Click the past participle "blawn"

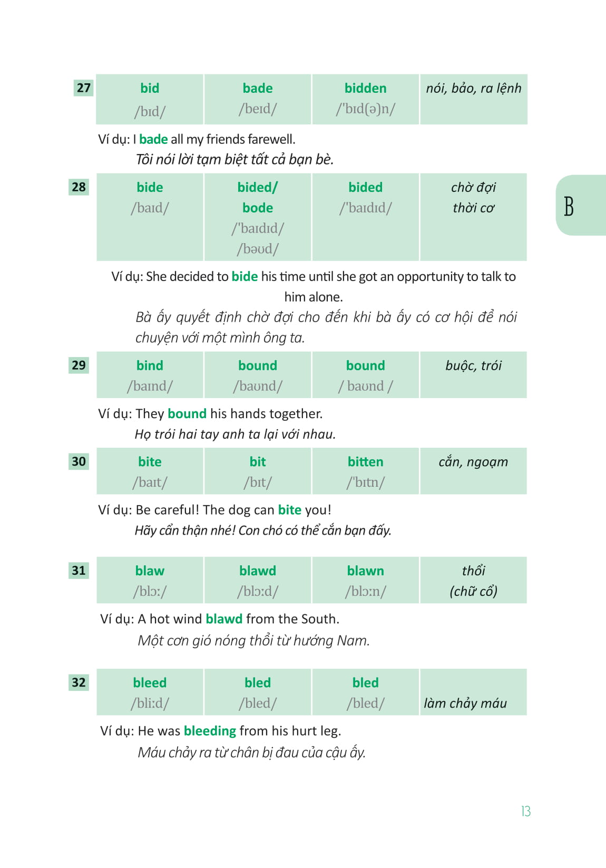(365, 571)
